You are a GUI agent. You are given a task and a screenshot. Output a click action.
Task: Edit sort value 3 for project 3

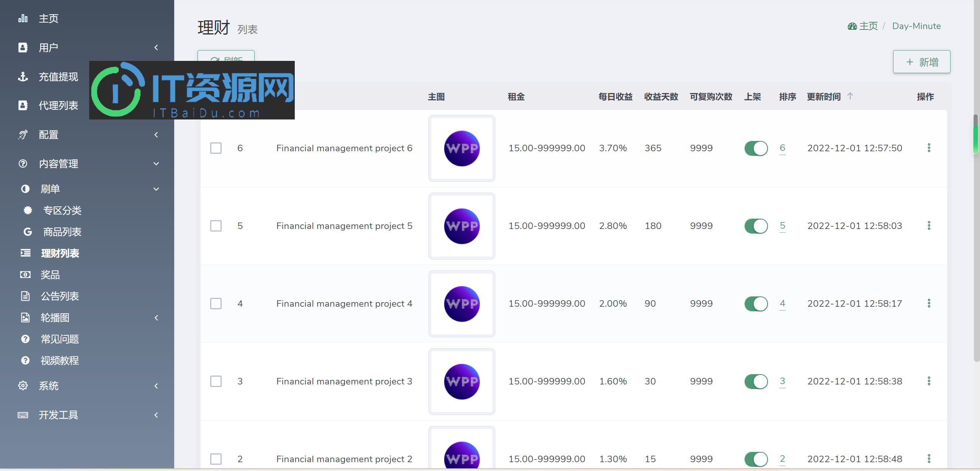pyautogui.click(x=782, y=381)
